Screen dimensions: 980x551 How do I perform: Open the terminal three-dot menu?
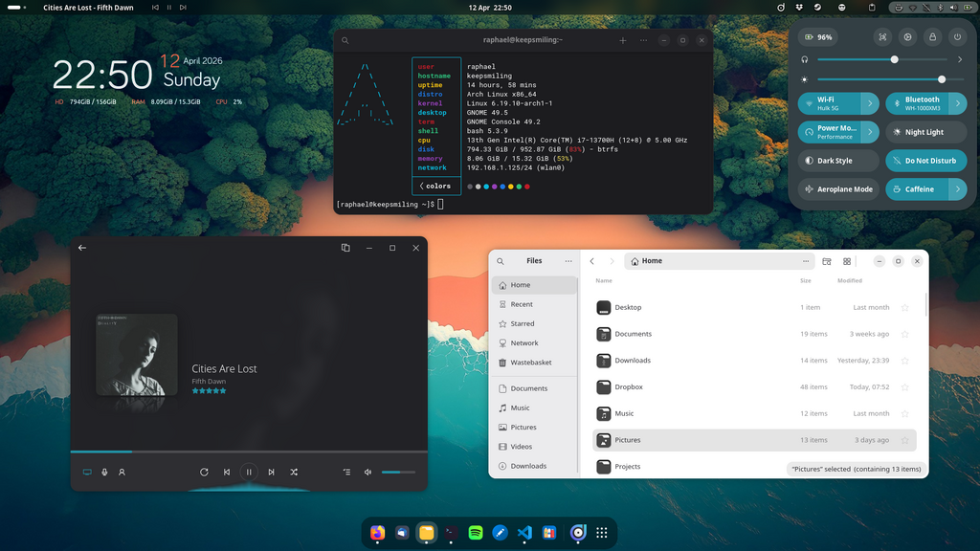643,40
